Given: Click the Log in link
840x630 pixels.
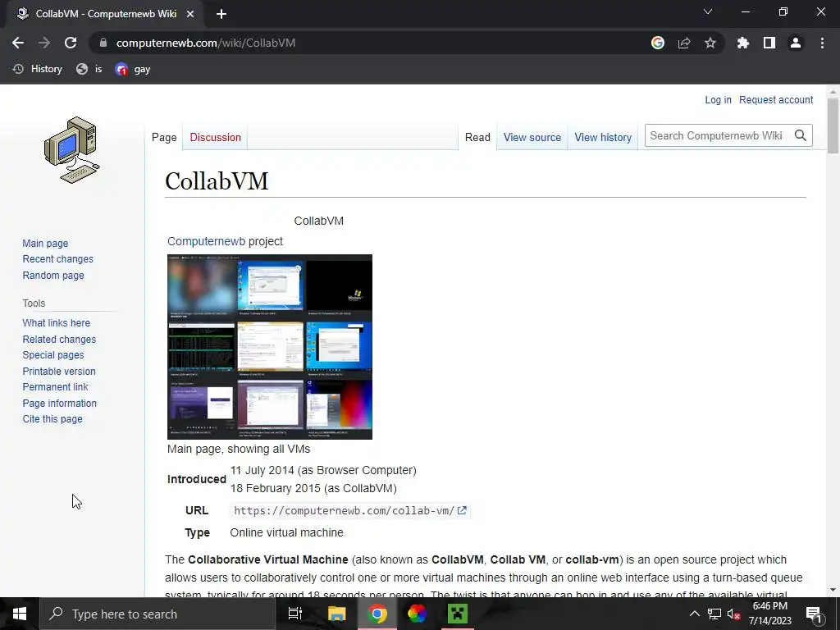Looking at the screenshot, I should pos(718,99).
